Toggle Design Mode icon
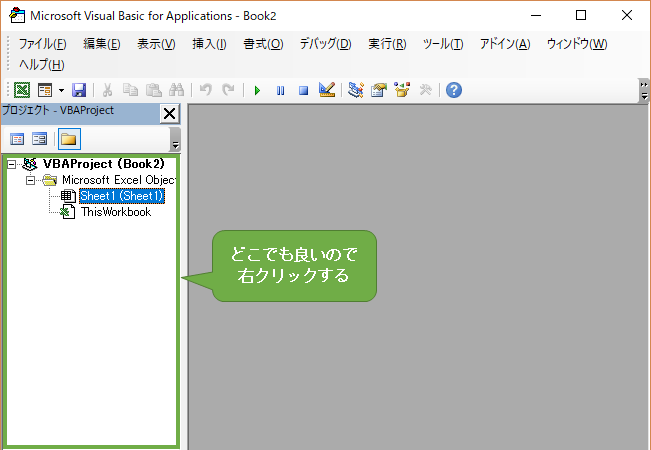Image resolution: width=651 pixels, height=450 pixels. point(327,90)
